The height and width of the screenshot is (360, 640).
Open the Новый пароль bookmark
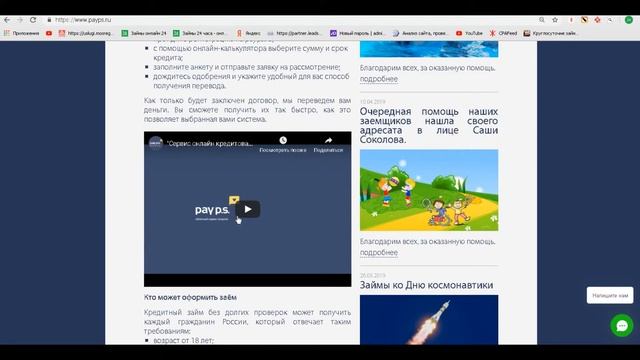pyautogui.click(x=357, y=33)
